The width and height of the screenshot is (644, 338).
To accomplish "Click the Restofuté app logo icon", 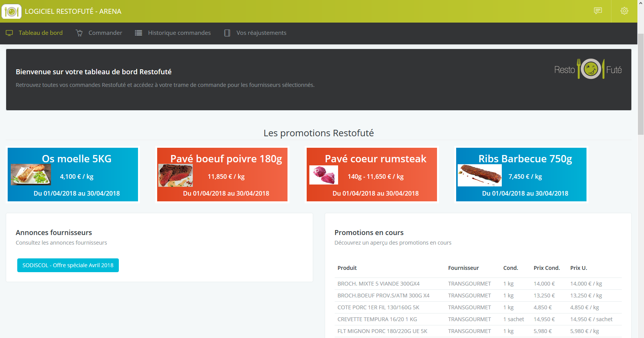I will pyautogui.click(x=11, y=11).
